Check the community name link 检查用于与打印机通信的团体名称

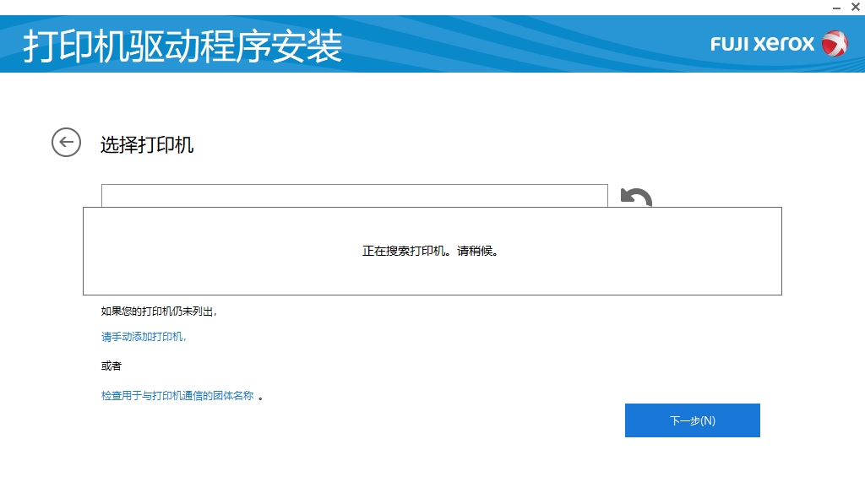[177, 395]
